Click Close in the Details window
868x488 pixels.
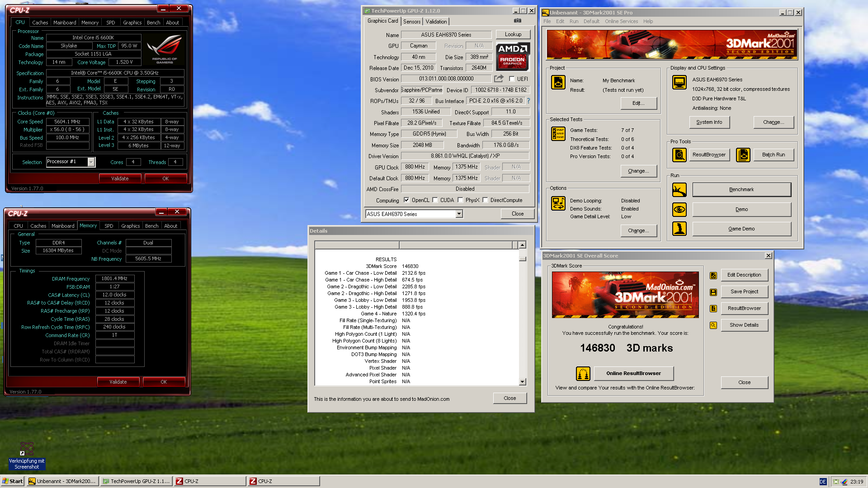pyautogui.click(x=509, y=399)
